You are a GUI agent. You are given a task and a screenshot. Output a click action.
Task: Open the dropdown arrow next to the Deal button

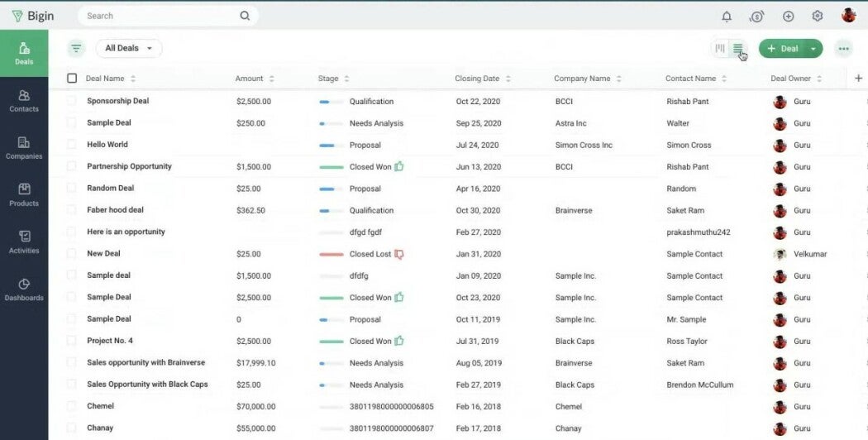coord(813,49)
